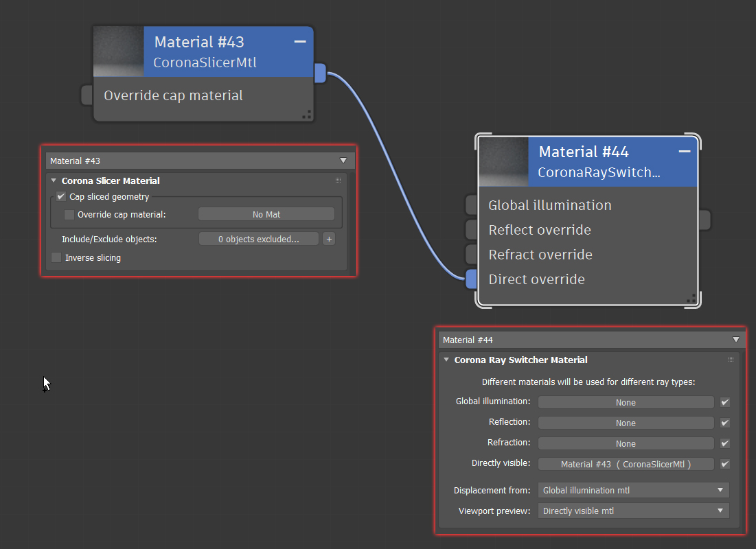Open the Viewport preview dropdown
Screen dimensions: 756x549
(x=633, y=511)
